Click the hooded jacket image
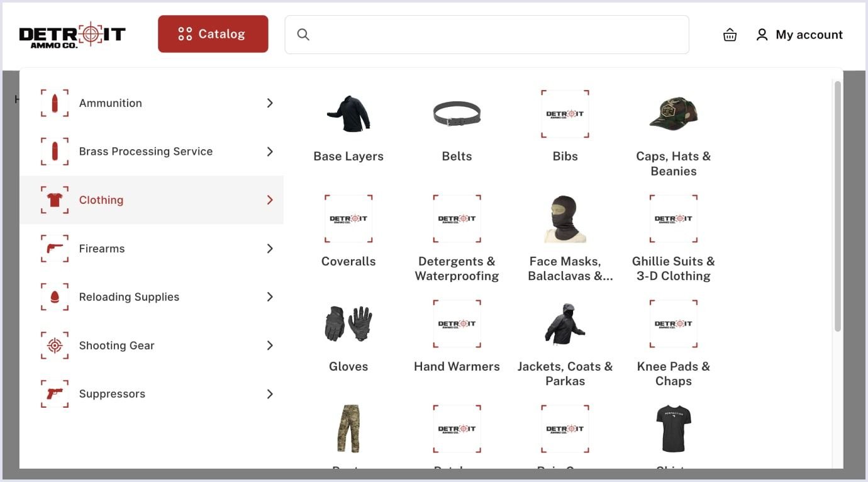The image size is (868, 482). pos(565,324)
